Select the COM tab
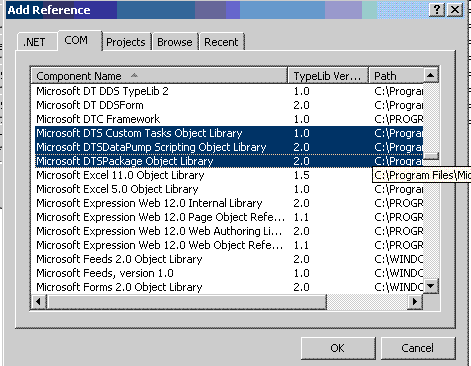 (x=79, y=41)
